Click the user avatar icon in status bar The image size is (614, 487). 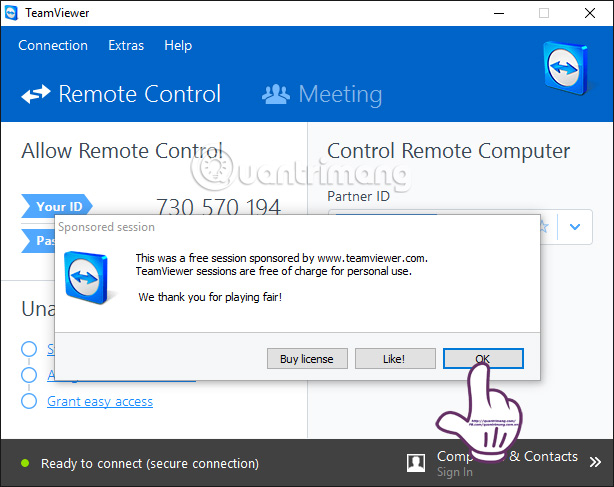point(416,463)
